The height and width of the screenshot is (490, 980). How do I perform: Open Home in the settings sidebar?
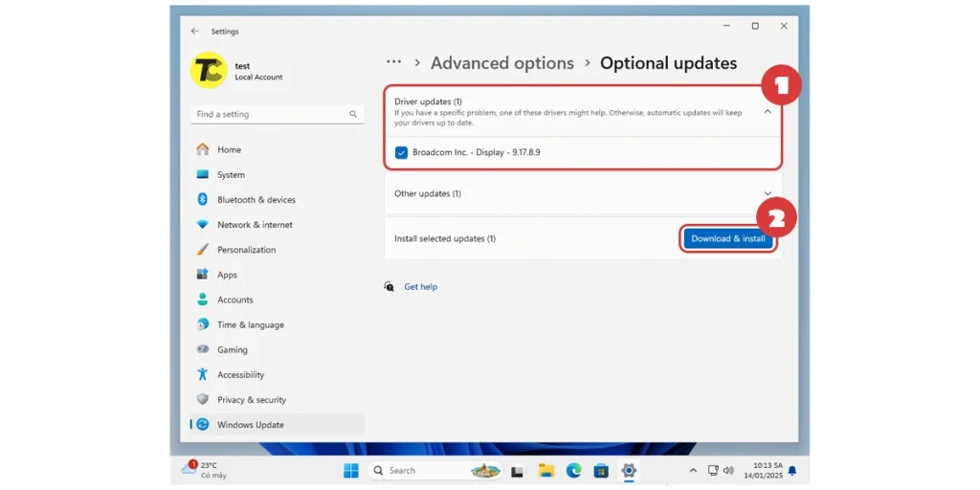click(229, 150)
